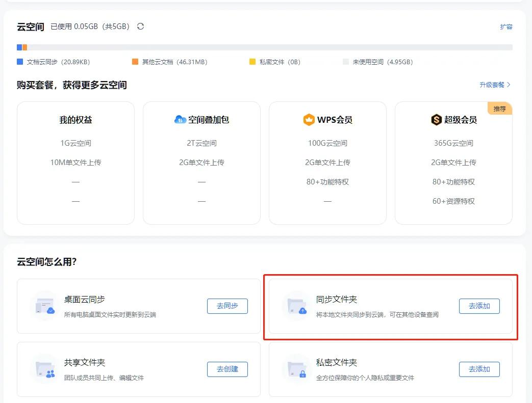Click the WPS会员 crown icon
The width and height of the screenshot is (532, 403).
310,120
